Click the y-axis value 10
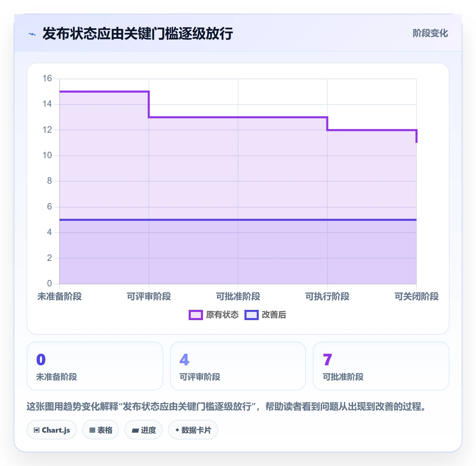 (47, 155)
